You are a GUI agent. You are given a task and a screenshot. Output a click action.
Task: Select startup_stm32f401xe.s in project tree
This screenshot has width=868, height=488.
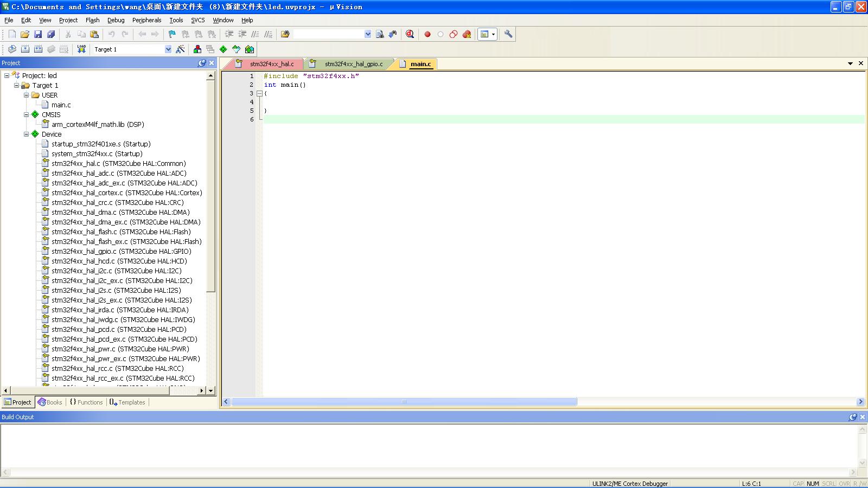101,144
